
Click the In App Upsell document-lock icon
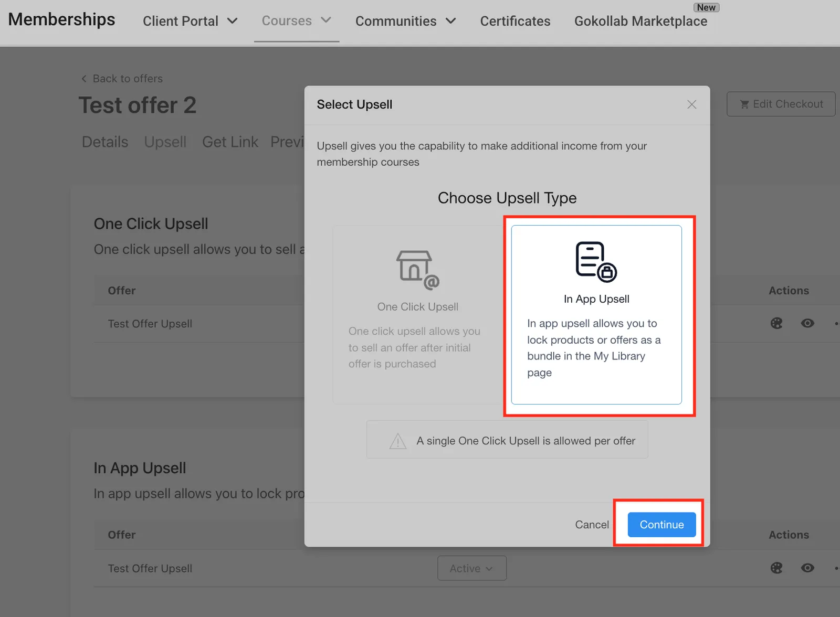pyautogui.click(x=596, y=262)
